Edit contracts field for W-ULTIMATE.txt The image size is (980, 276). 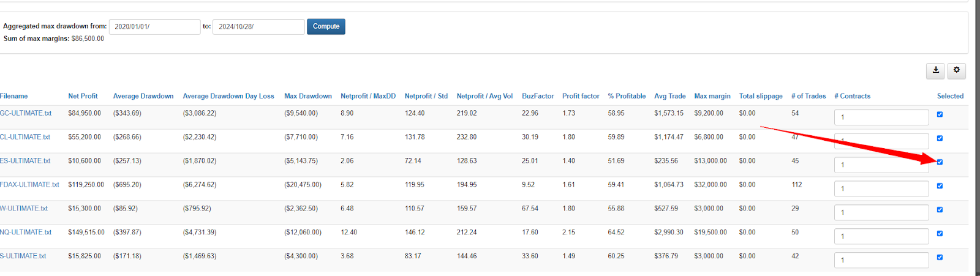pyautogui.click(x=881, y=212)
